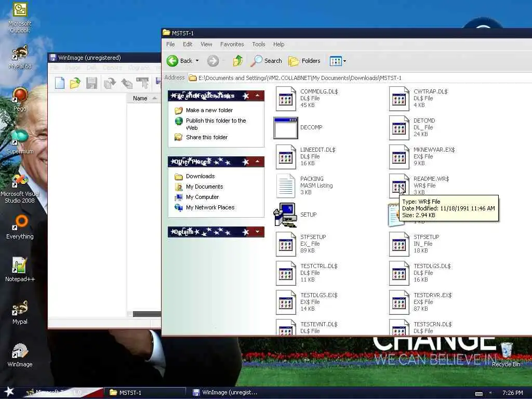Image resolution: width=532 pixels, height=399 pixels.
Task: Select the DECOMP application icon
Action: 286,128
